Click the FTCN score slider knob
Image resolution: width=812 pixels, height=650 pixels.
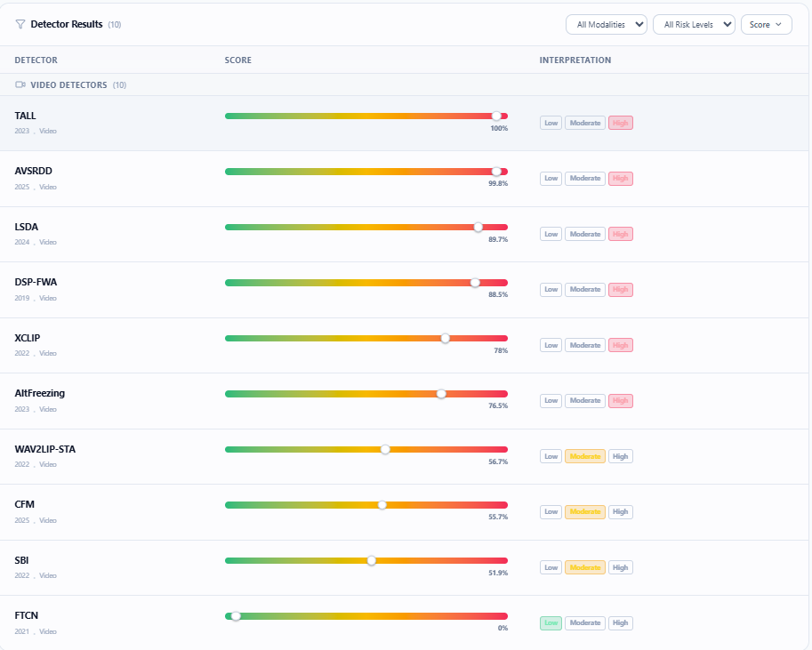236,616
